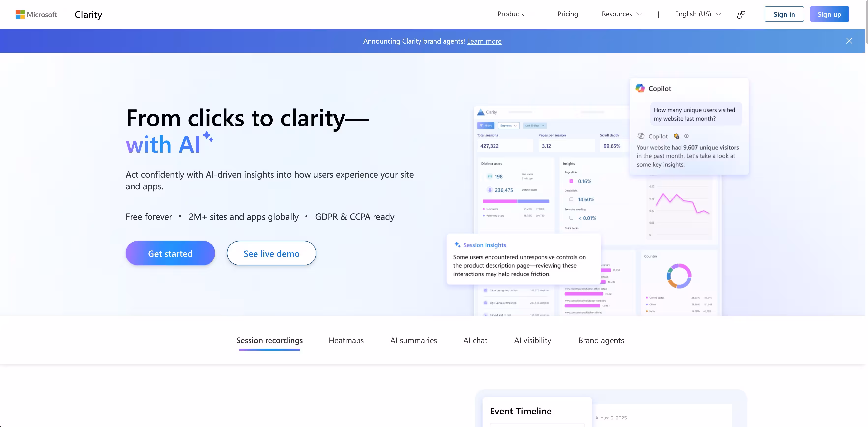Screen dimensions: 868x427
Task: Follow the Learn more link in the banner
Action: tap(484, 41)
